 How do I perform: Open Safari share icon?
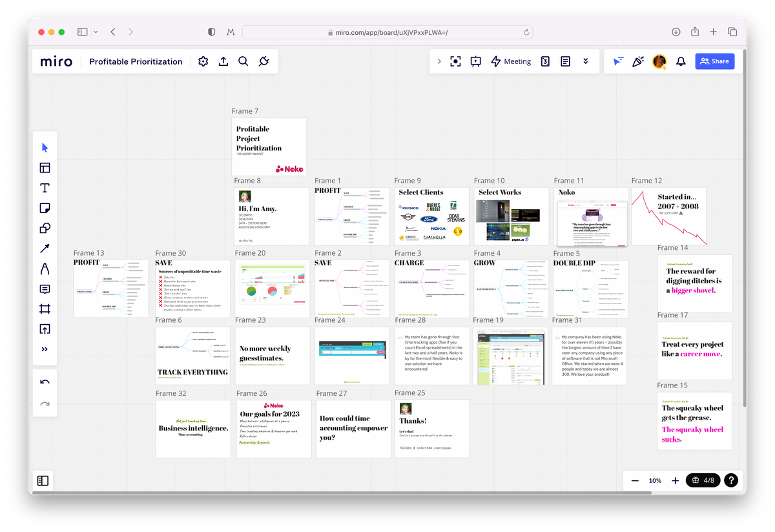[x=695, y=32]
